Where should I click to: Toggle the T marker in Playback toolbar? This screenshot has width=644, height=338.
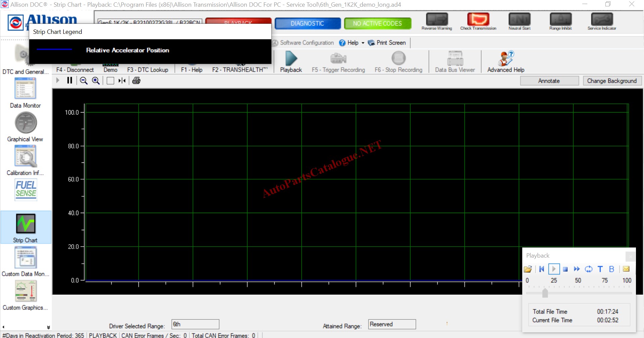(x=600, y=269)
